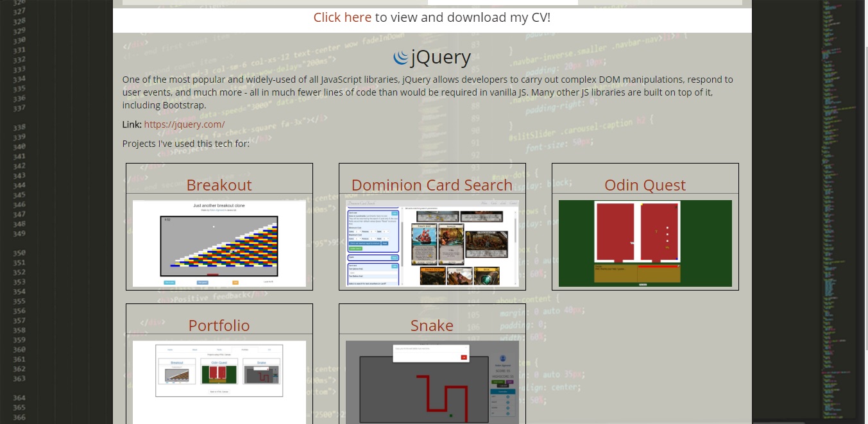
Task: Click 'to view and download my CV!' text
Action: tap(463, 17)
